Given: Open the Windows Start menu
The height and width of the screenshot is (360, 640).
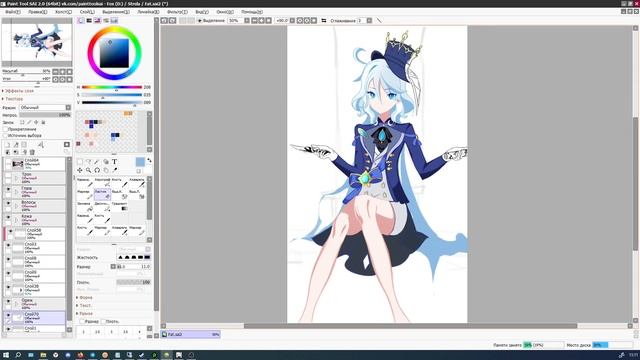Looking at the screenshot, I should click(x=6, y=355).
